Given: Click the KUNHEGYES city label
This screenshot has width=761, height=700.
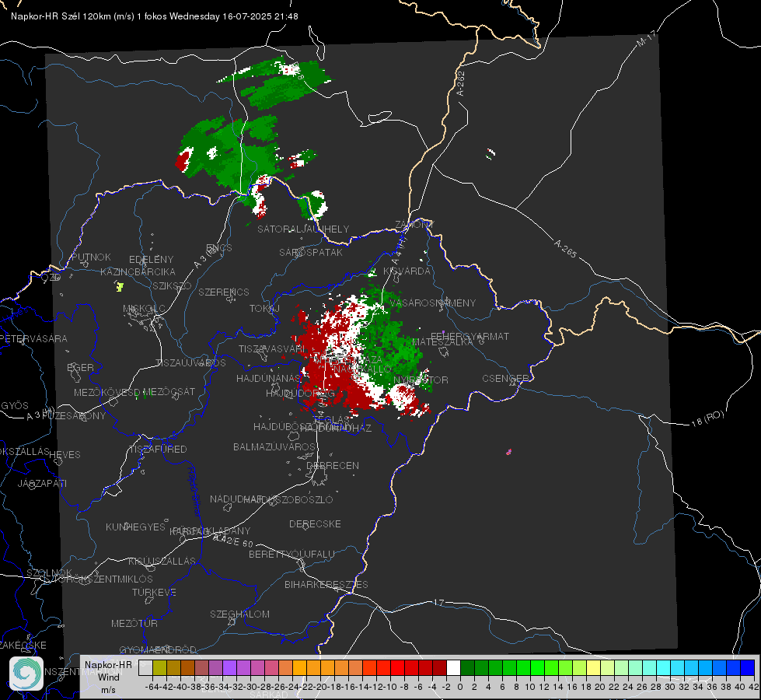Looking at the screenshot, I should point(135,527).
